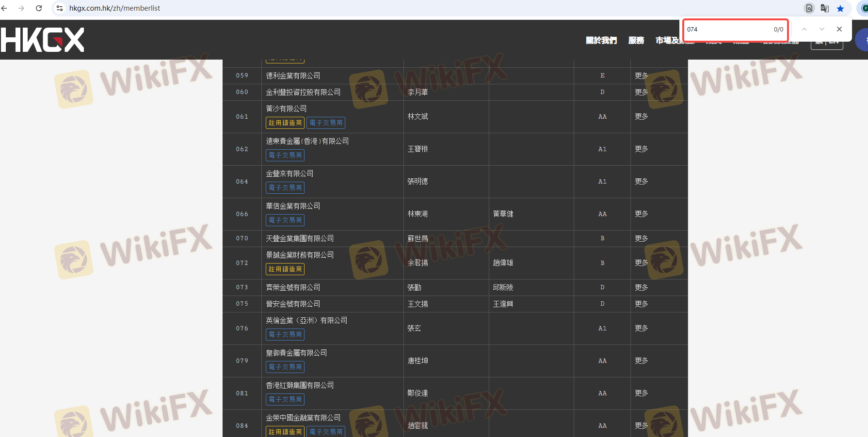Screen dimensions: 868x437
Task: Go to next find result arrow
Action: [821, 29]
